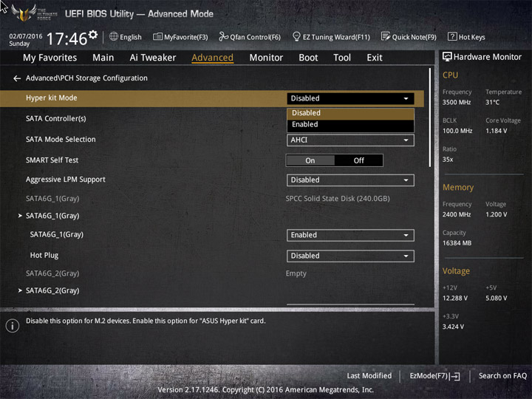This screenshot has width=532, height=399.
Task: Click the 02/07/2016 Sunday date
Action: [x=25, y=40]
